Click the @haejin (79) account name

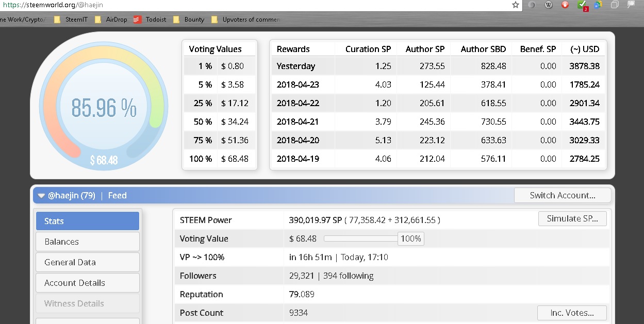pyautogui.click(x=72, y=196)
